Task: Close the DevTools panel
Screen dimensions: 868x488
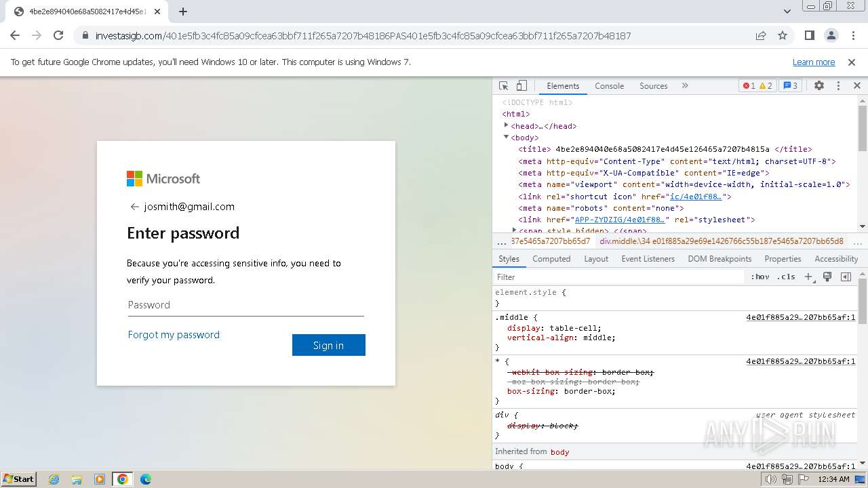Action: click(x=857, y=86)
